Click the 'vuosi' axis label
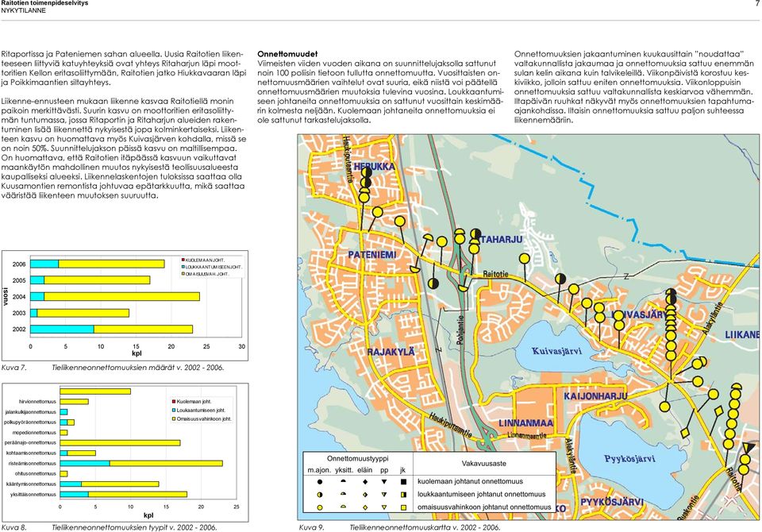The image size is (762, 532). point(6,296)
